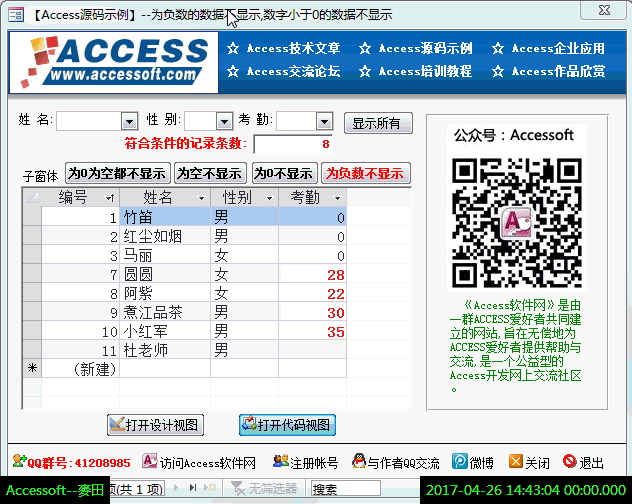
Task: Click the 显示所有 button
Action: click(378, 123)
